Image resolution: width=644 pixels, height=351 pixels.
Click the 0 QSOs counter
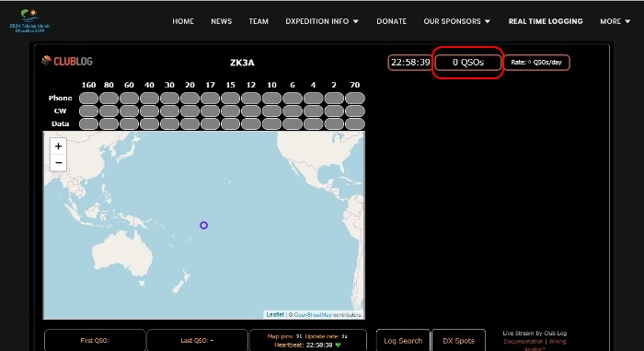pos(468,63)
